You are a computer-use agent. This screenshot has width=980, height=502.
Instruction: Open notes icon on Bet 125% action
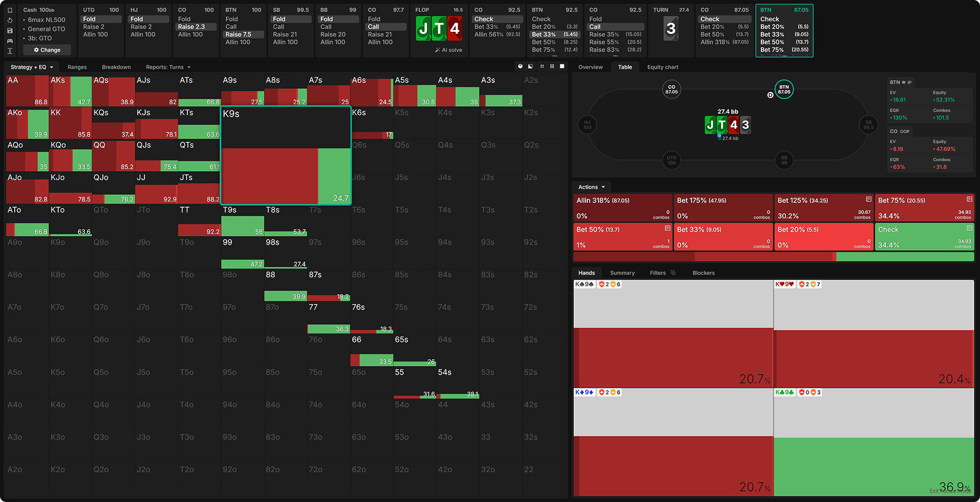(869, 199)
